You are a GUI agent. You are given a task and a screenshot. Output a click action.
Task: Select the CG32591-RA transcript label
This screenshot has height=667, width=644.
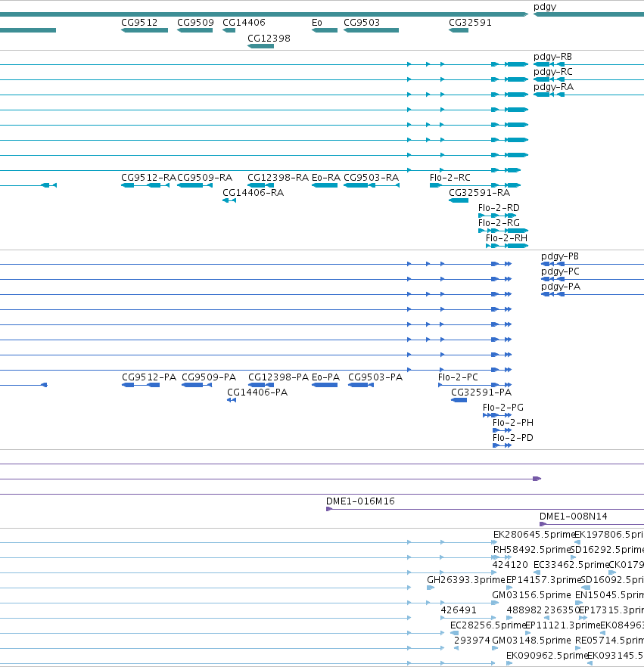(x=479, y=193)
